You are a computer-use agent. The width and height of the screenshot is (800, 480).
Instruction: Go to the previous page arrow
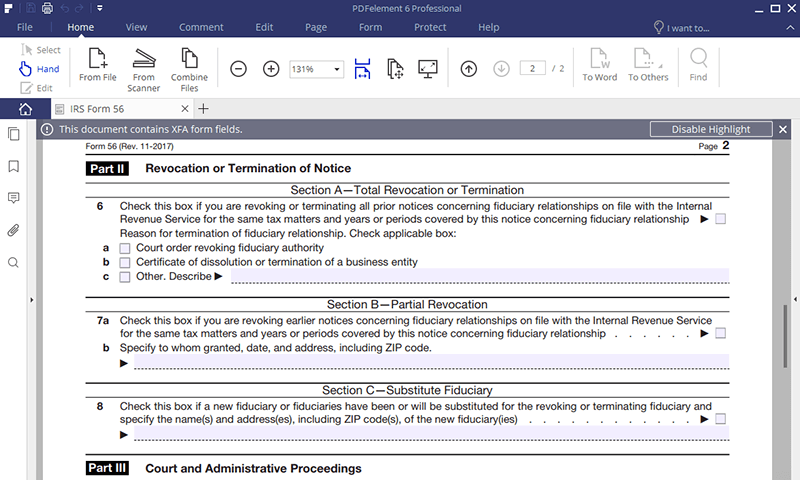[x=468, y=68]
